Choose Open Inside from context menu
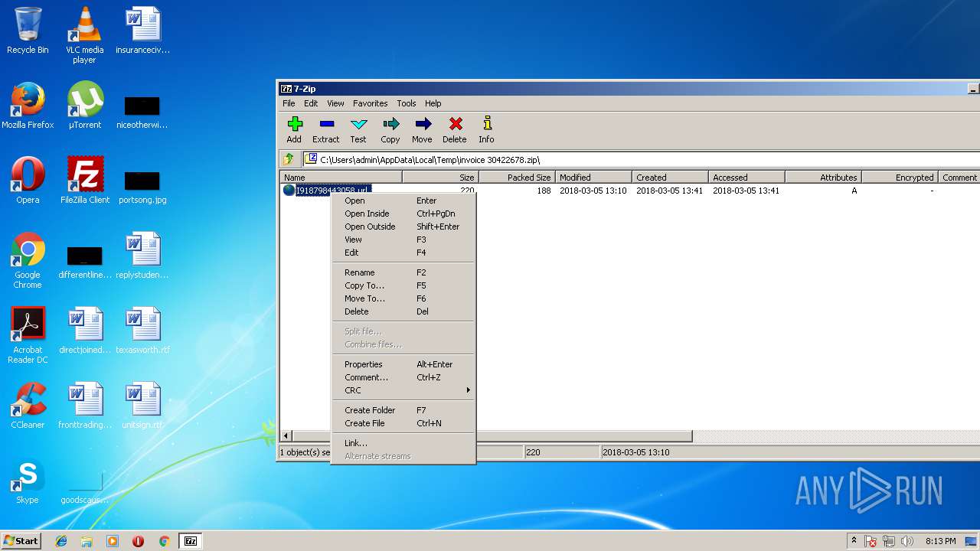Viewport: 980px width, 551px height. click(403, 214)
